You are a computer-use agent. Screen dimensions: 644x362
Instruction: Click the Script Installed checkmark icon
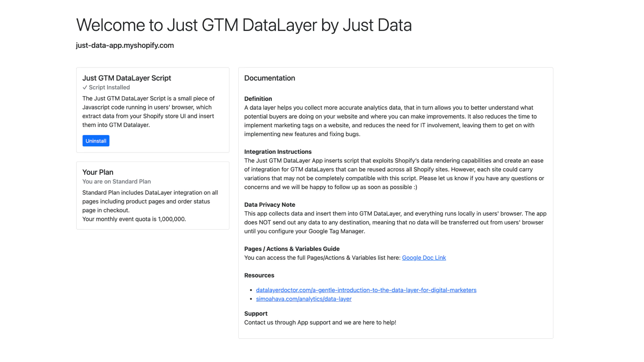pos(85,88)
